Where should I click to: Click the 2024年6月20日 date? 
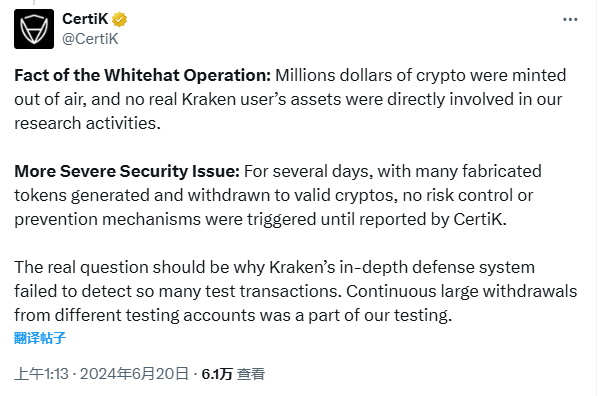[134, 374]
